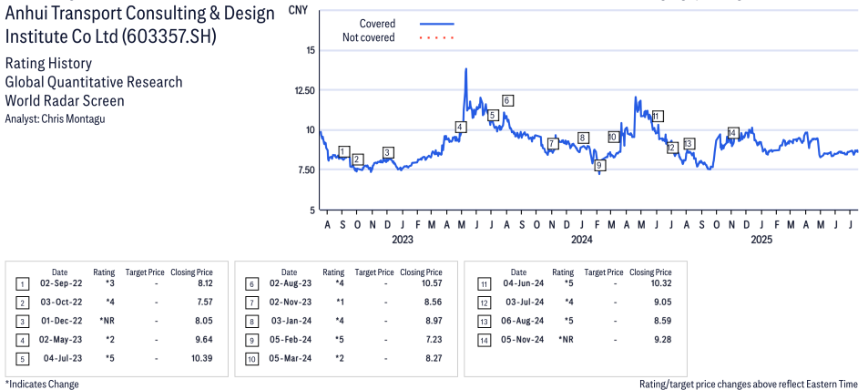
Task: Click the 03-Oct-22 date in table
Action: point(61,302)
